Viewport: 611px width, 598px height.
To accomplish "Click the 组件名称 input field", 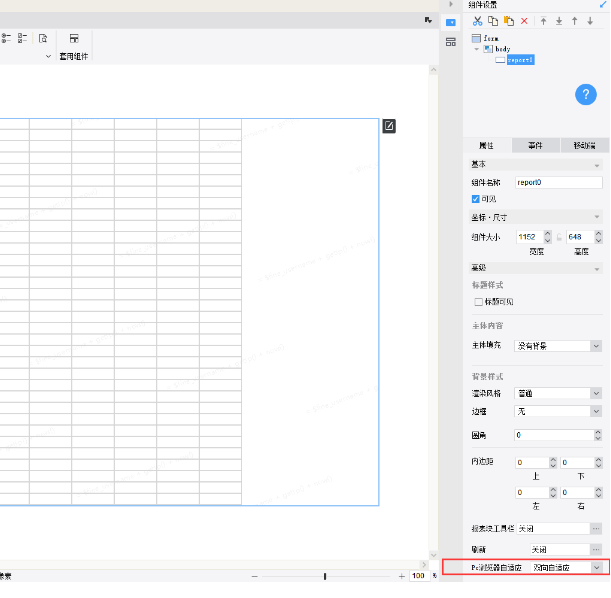I will [x=558, y=182].
